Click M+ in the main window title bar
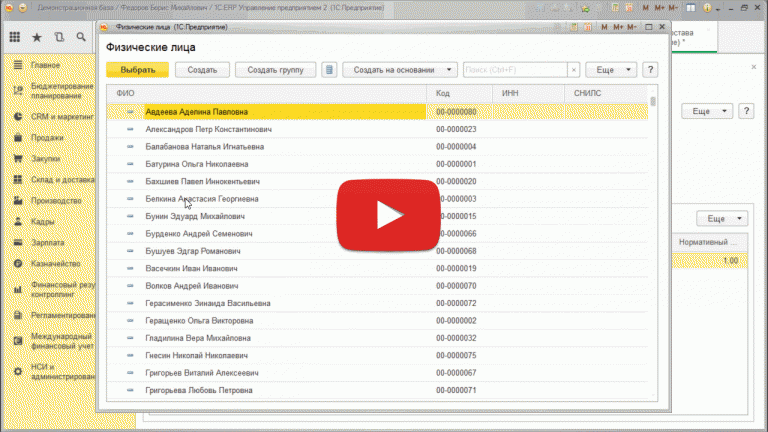 point(659,8)
